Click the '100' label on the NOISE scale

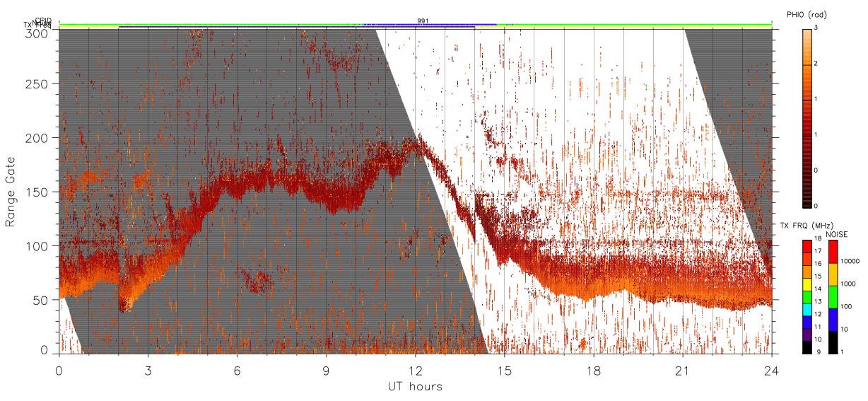pos(847,306)
